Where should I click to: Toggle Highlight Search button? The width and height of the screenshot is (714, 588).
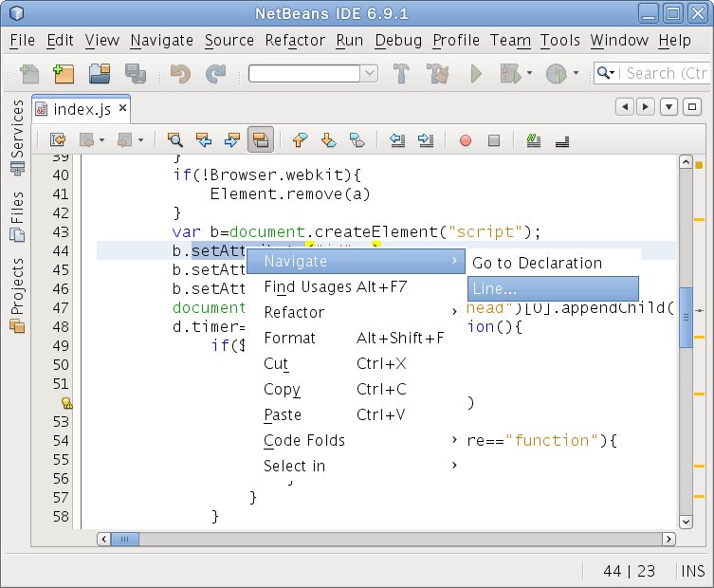[261, 139]
